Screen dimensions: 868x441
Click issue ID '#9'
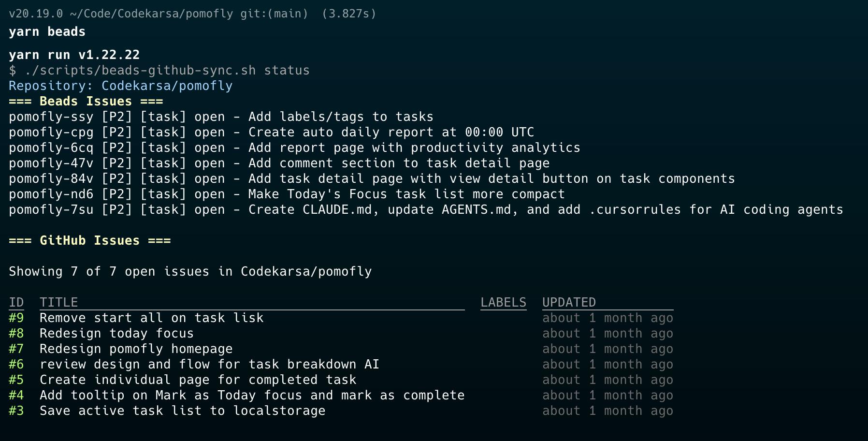tap(16, 318)
